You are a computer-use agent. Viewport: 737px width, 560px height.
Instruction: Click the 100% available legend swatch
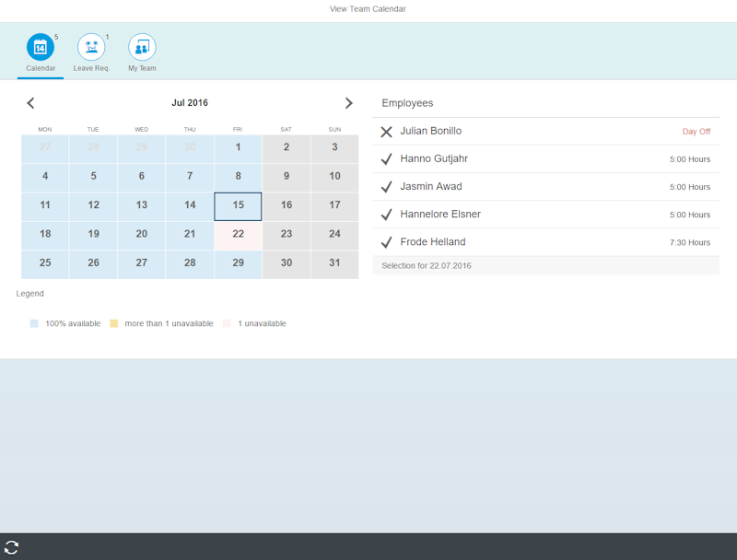pos(34,324)
